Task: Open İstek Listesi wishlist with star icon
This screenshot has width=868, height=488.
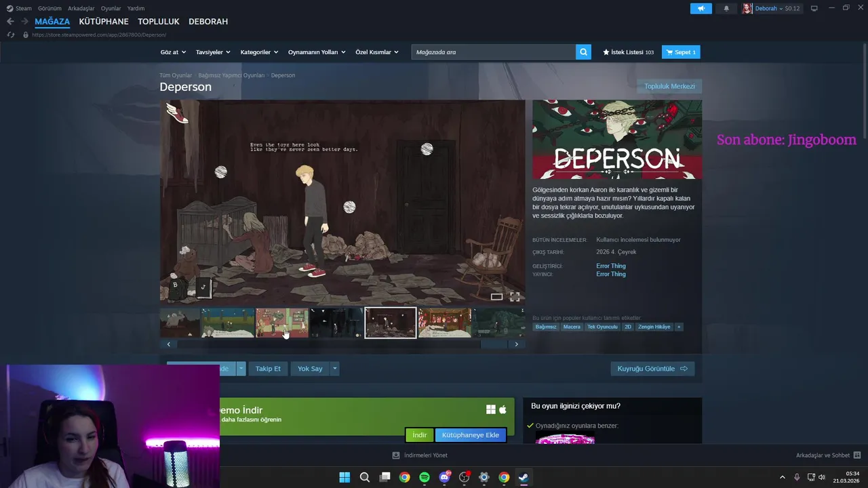Action: click(x=628, y=52)
